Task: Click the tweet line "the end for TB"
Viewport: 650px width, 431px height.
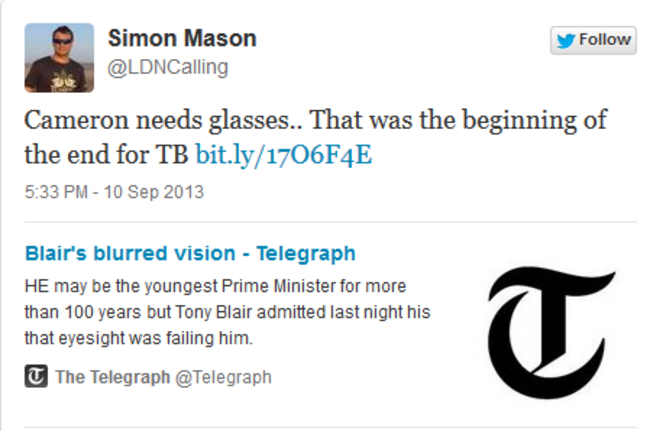Action: click(106, 156)
